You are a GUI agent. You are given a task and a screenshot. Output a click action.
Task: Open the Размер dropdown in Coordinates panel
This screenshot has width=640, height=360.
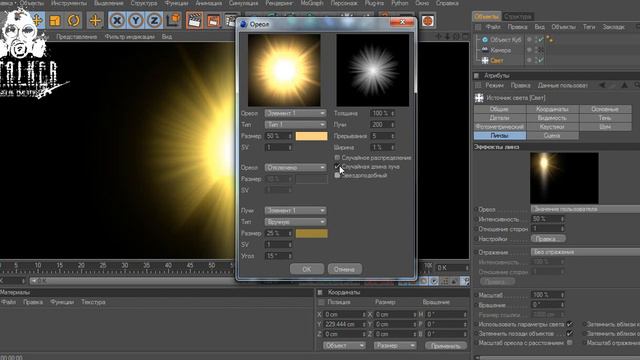(395, 346)
